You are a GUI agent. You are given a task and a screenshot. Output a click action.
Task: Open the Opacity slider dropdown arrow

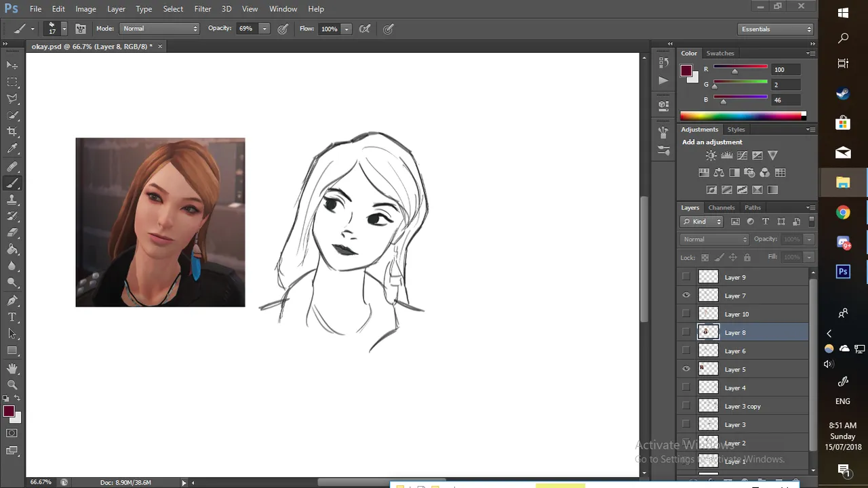(264, 28)
